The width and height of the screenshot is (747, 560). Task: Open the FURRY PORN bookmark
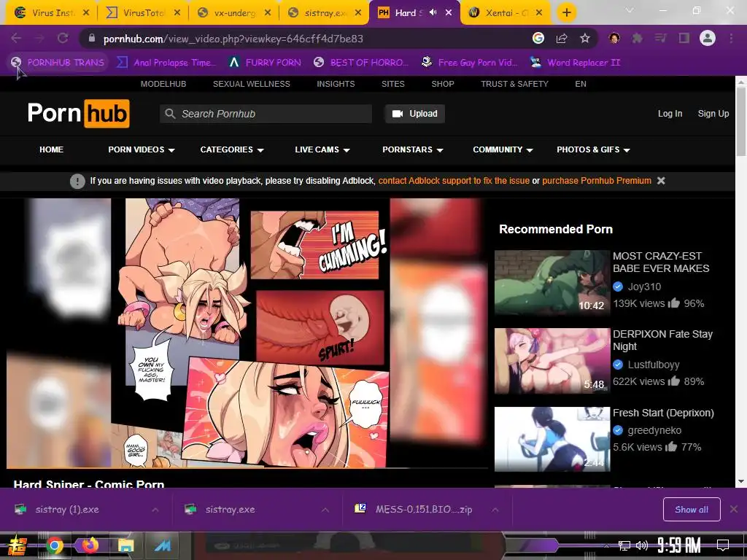[x=265, y=63]
